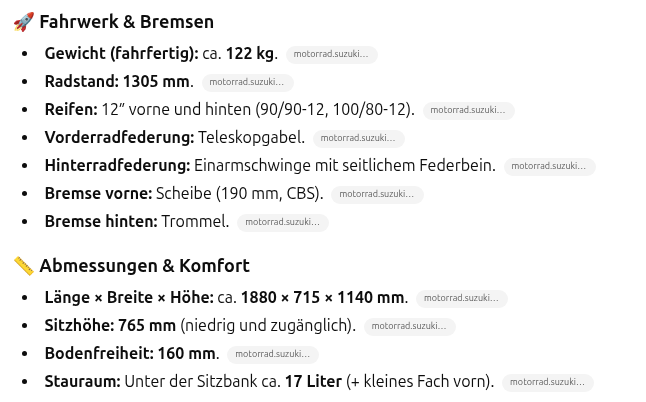The width and height of the screenshot is (646, 402).
Task: Click the Fahrwerk & Bremsen heading
Action: pos(126,22)
